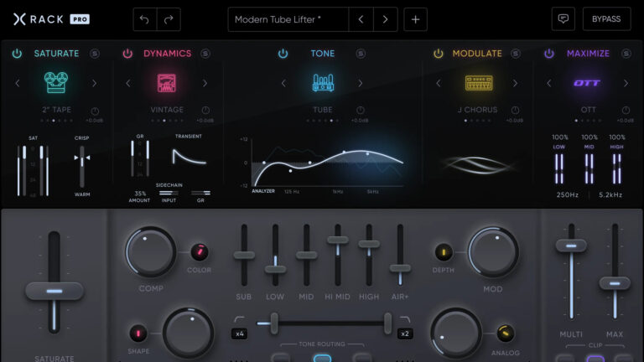Click the plus button to add preset

pyautogui.click(x=415, y=19)
